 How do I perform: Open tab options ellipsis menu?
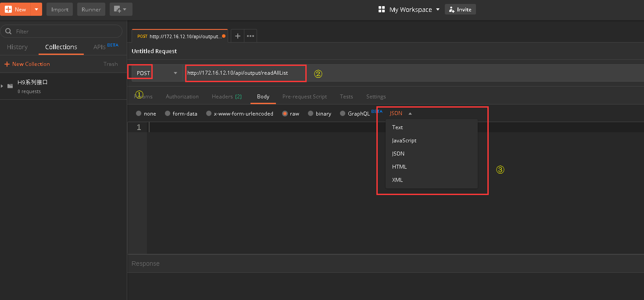click(x=250, y=36)
